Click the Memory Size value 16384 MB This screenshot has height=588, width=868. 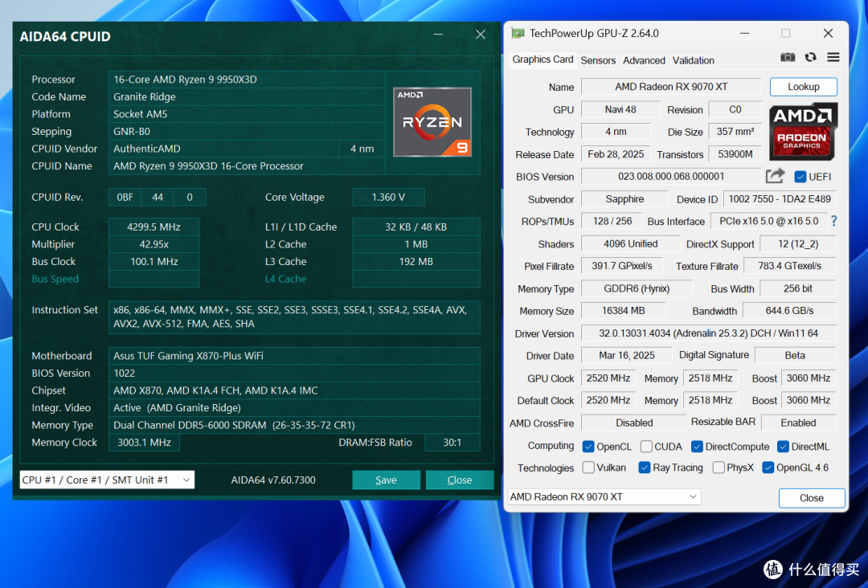tap(624, 310)
